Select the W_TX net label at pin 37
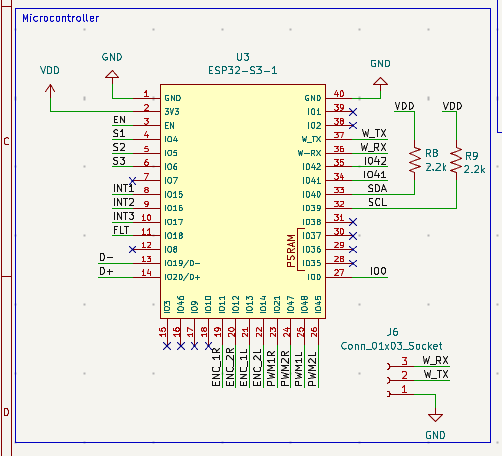 coord(374,133)
